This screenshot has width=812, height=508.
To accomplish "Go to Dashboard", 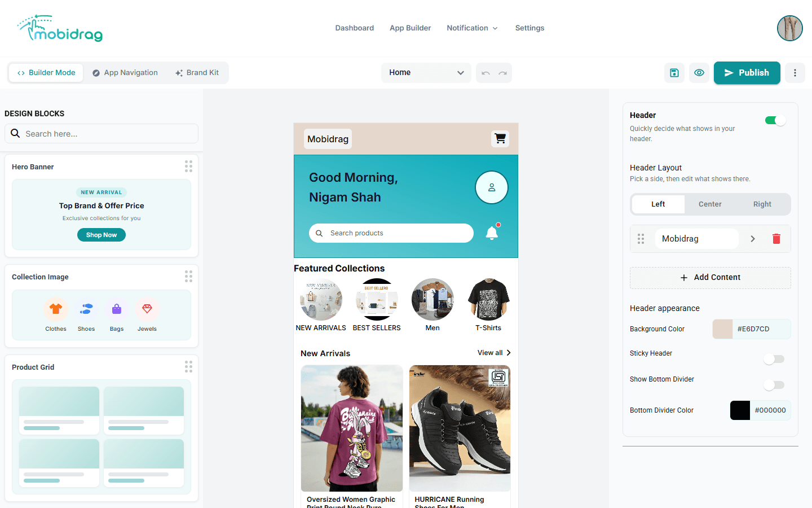I will [354, 28].
